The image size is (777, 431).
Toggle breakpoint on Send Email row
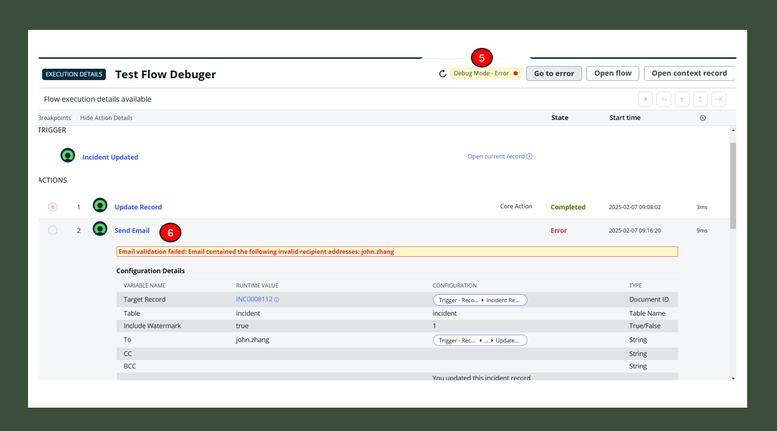pos(53,230)
